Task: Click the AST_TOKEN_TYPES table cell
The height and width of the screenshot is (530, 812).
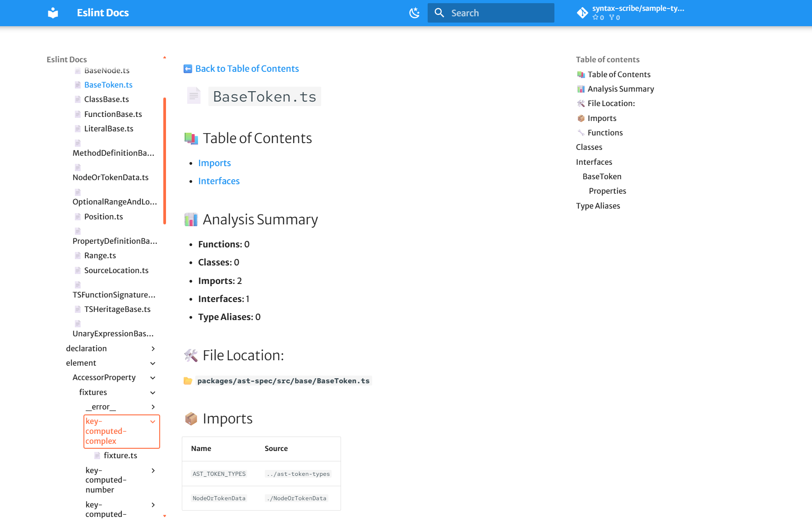Action: tap(219, 474)
